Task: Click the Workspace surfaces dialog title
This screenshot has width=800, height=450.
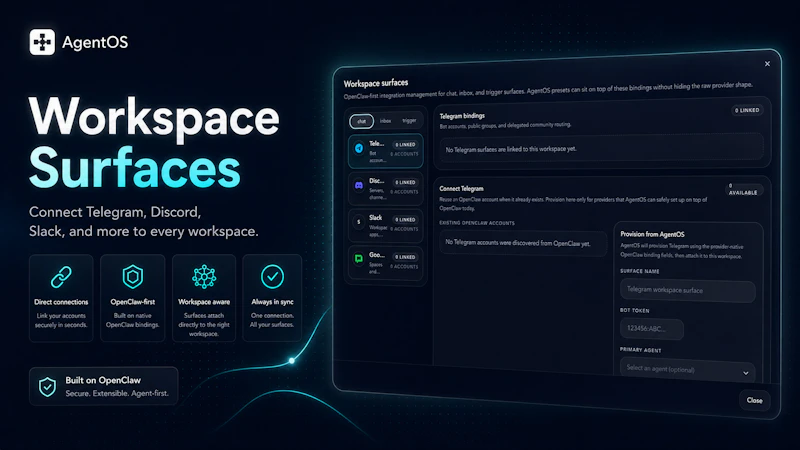Action: (376, 83)
